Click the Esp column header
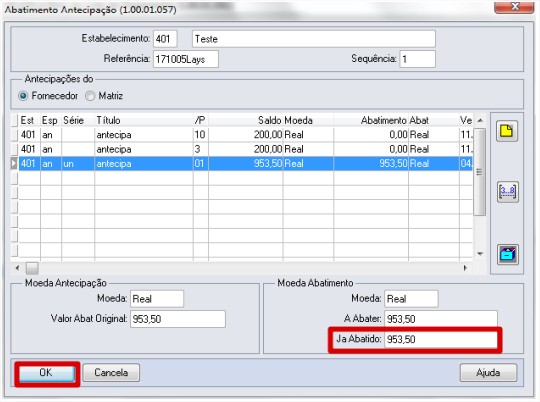The width and height of the screenshot is (540, 402). 51,120
